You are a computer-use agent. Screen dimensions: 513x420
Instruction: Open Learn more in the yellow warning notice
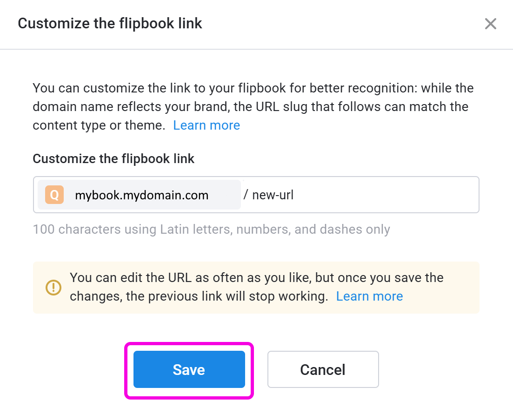369,296
